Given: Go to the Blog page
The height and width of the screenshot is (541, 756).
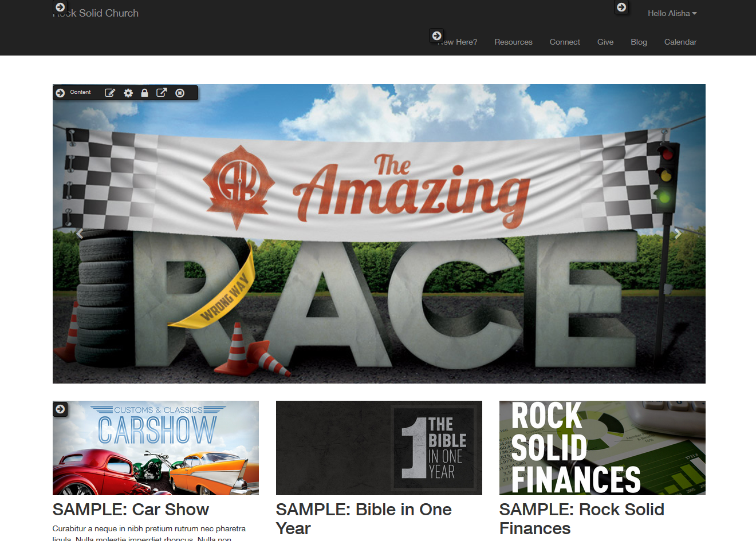Looking at the screenshot, I should tap(639, 42).
